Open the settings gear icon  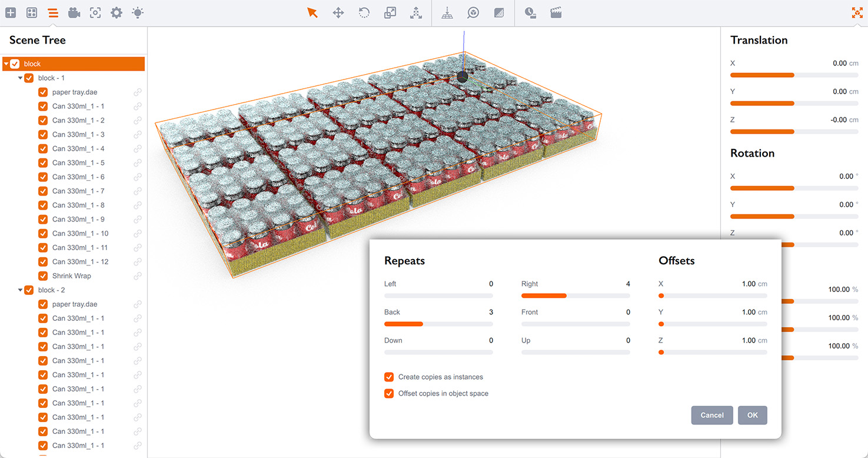coord(117,12)
